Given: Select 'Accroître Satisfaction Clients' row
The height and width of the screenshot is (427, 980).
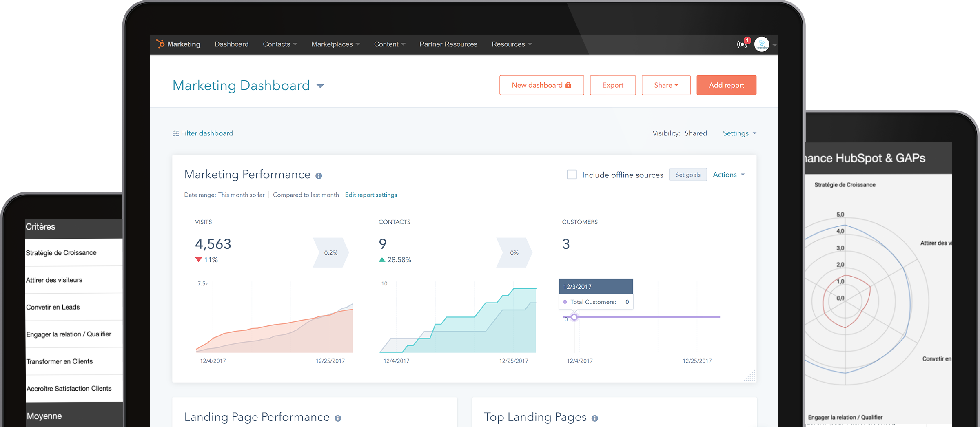Looking at the screenshot, I should pyautogui.click(x=74, y=389).
